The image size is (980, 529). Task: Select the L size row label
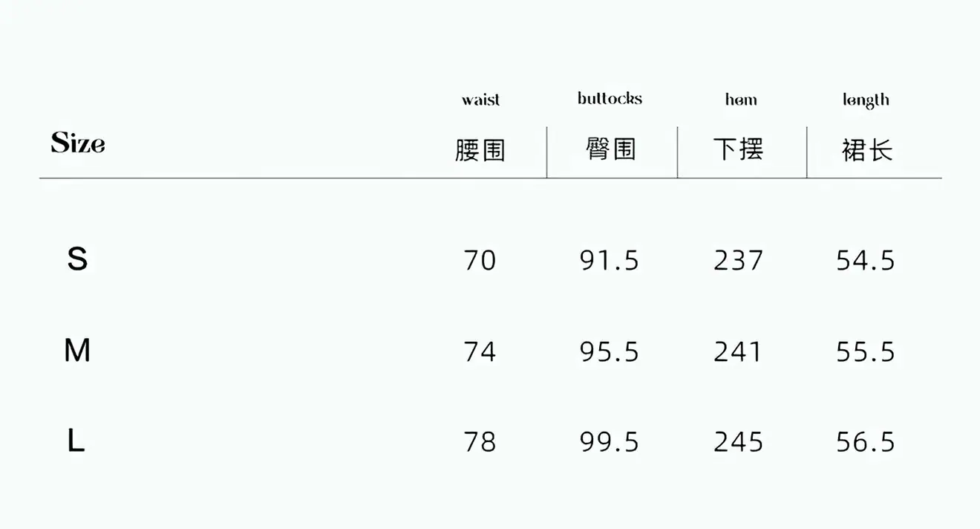[76, 441]
